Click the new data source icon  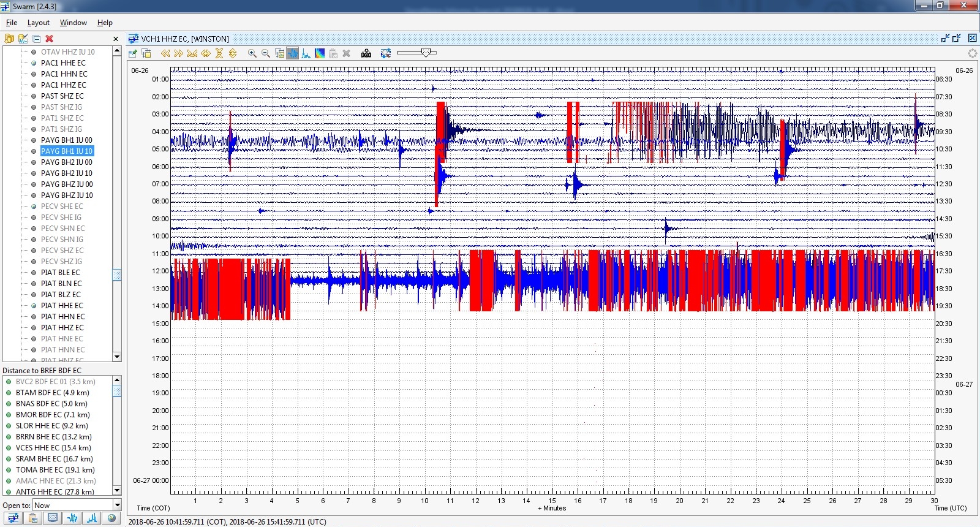9,39
